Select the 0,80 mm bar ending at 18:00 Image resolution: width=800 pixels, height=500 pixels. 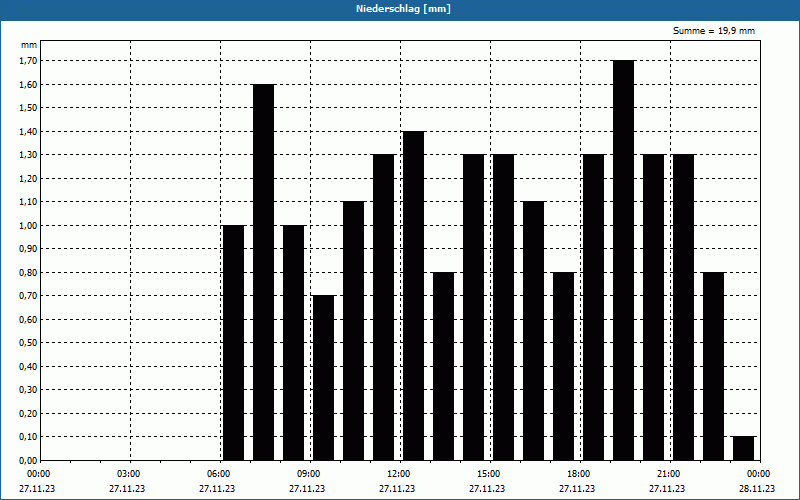click(x=564, y=366)
